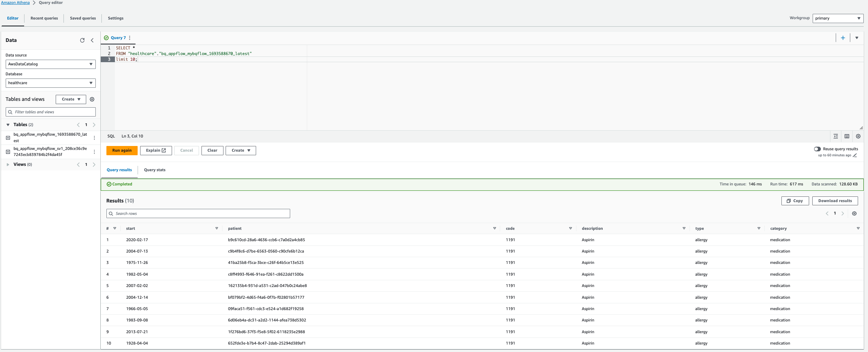
Task: Go to previous Views page
Action: pyautogui.click(x=78, y=164)
